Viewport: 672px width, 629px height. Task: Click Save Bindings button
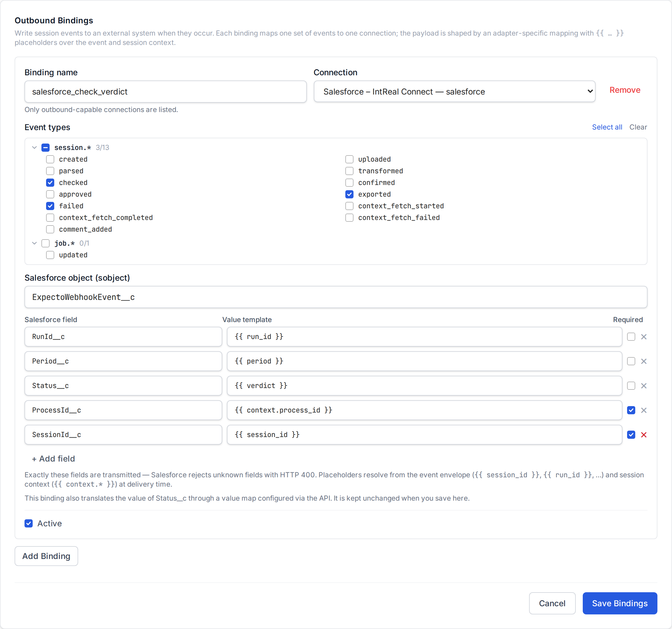click(619, 603)
